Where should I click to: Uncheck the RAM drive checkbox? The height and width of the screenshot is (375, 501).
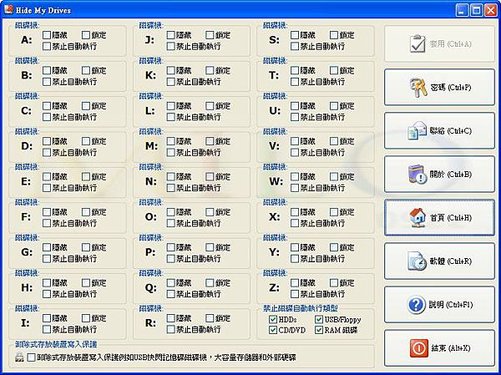click(x=319, y=330)
